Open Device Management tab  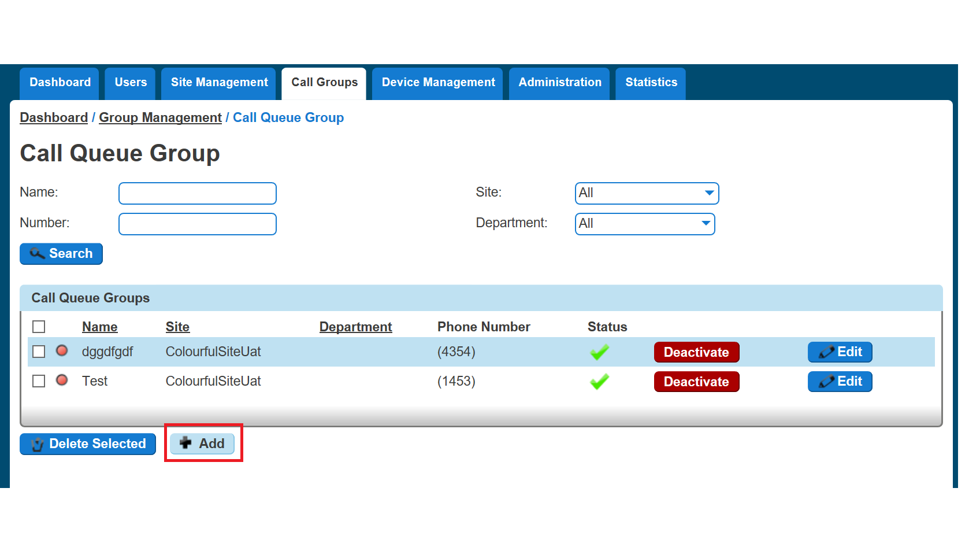pos(438,83)
